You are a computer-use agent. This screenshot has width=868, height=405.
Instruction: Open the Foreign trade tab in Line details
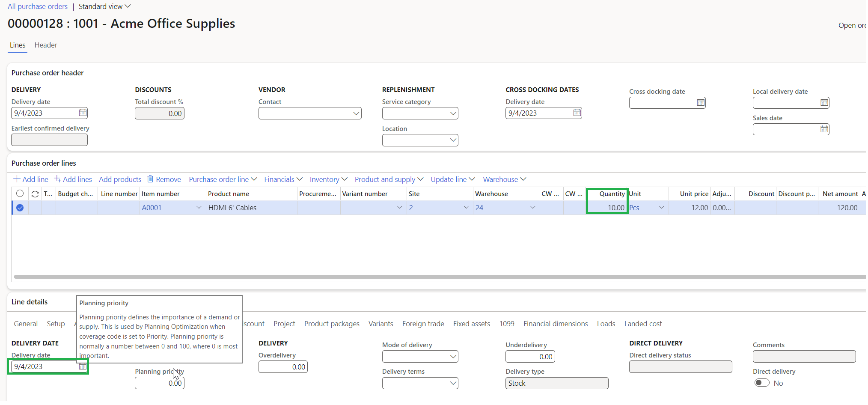(423, 324)
